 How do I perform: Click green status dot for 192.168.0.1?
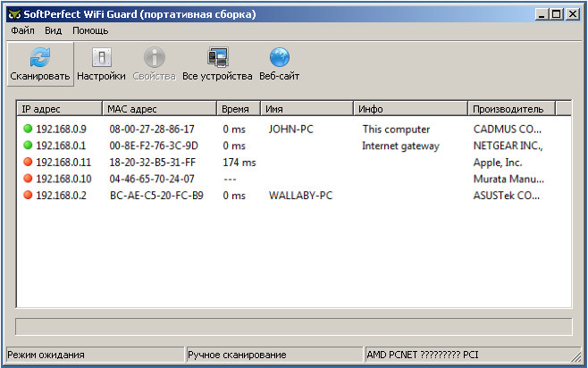[28, 145]
